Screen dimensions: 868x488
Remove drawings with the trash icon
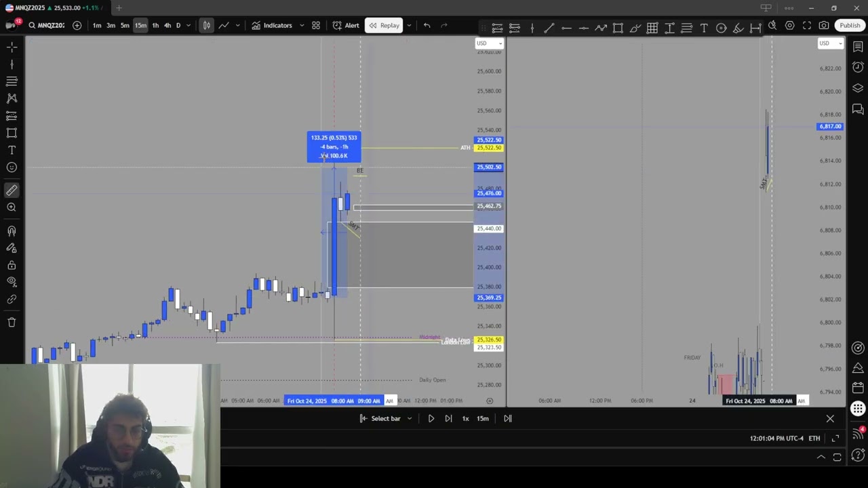[12, 322]
